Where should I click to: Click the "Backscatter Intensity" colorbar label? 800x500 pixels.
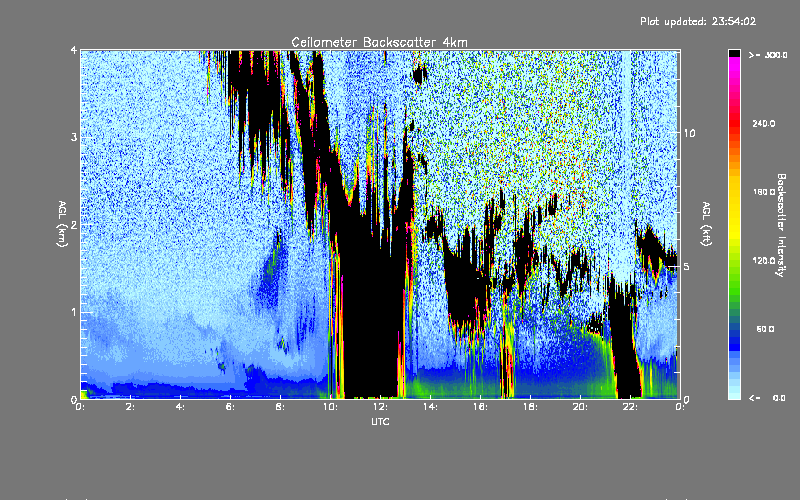coord(781,225)
